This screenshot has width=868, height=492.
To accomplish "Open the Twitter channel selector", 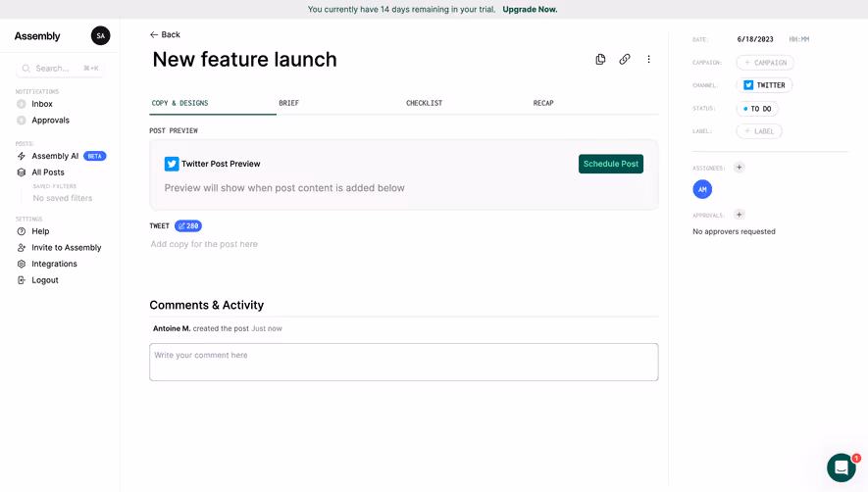I will click(764, 85).
